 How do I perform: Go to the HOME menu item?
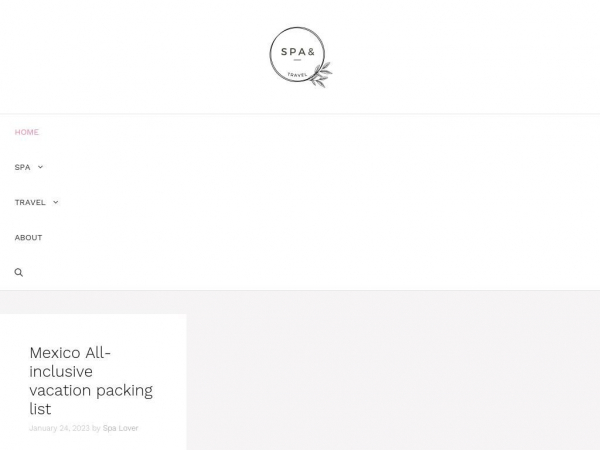[26, 132]
